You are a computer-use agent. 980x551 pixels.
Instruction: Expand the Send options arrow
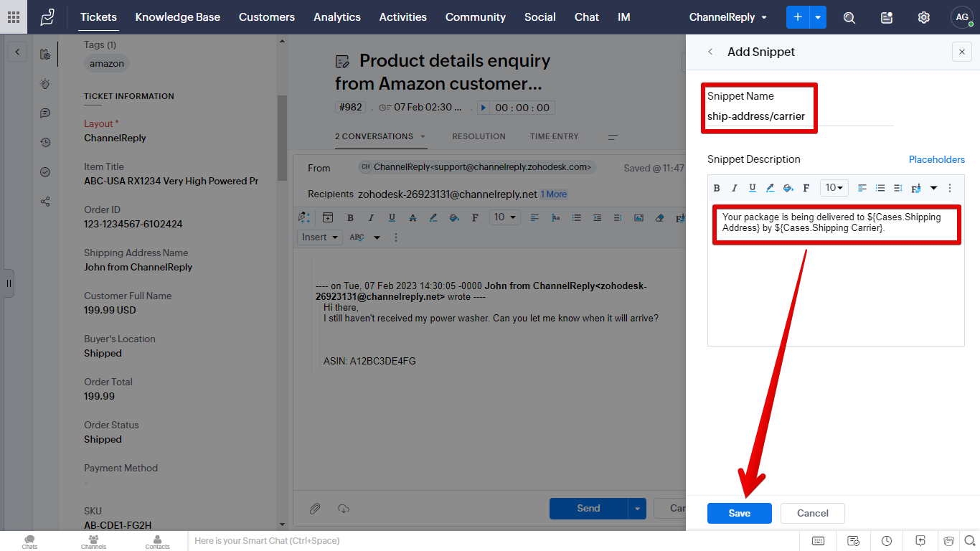point(637,508)
